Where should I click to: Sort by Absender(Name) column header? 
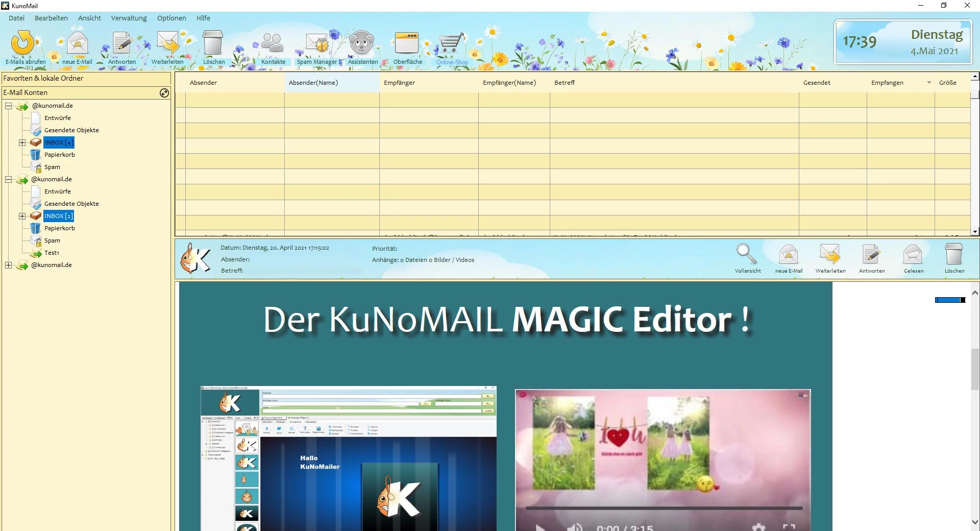(x=332, y=83)
